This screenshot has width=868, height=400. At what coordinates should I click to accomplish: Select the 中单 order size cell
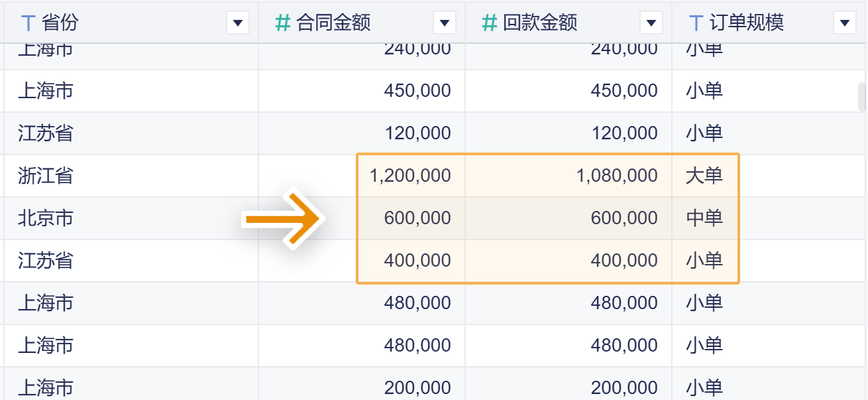(x=704, y=218)
